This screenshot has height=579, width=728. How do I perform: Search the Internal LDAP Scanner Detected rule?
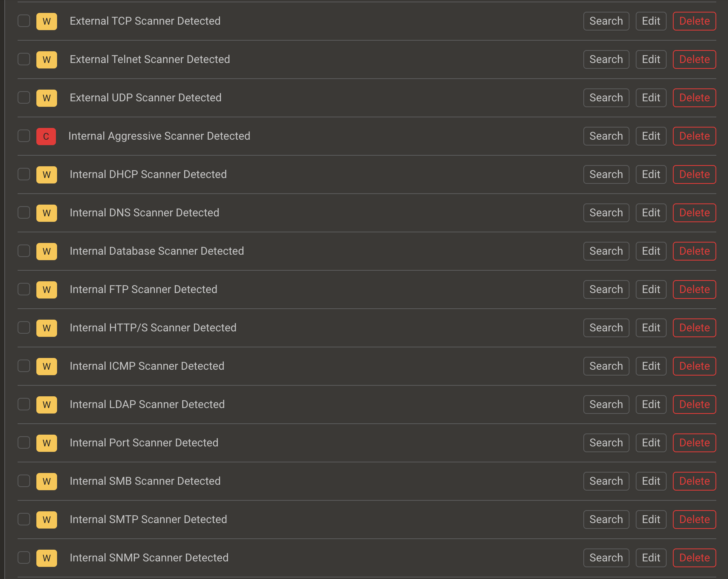606,405
